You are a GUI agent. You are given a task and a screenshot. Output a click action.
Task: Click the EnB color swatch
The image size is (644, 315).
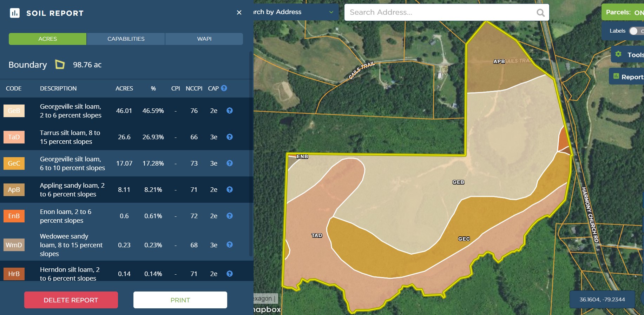(x=14, y=216)
